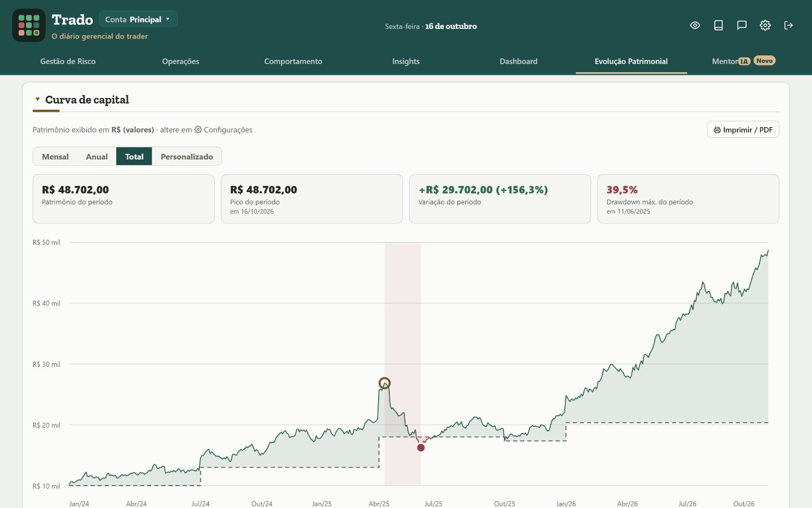
Task: Click the printer icon in Imprimir button
Action: pos(717,130)
